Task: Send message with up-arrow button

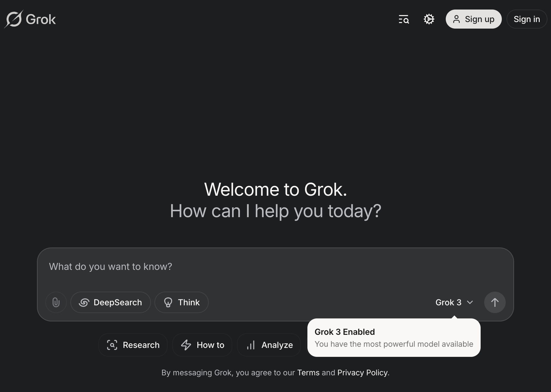Action: click(495, 302)
